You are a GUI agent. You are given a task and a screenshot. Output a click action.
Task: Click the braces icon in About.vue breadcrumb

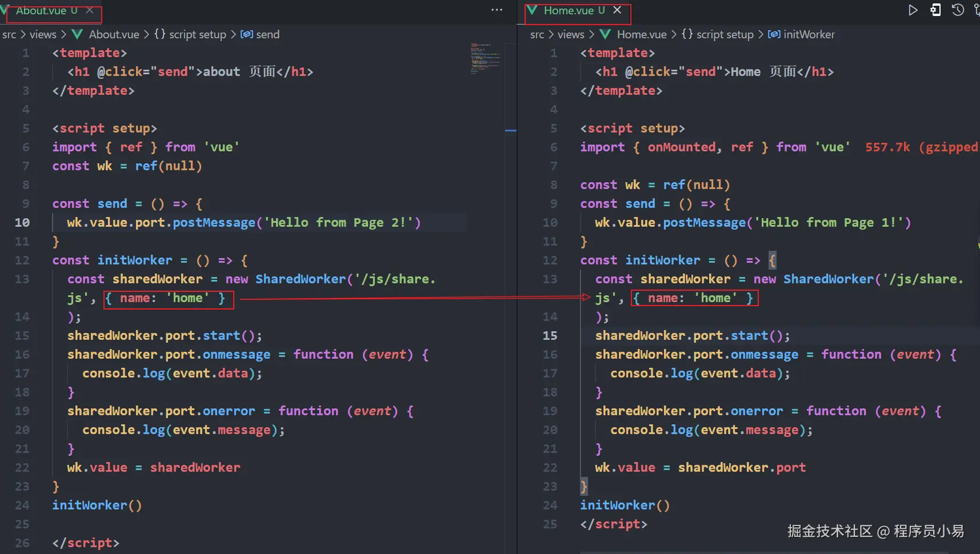point(160,34)
